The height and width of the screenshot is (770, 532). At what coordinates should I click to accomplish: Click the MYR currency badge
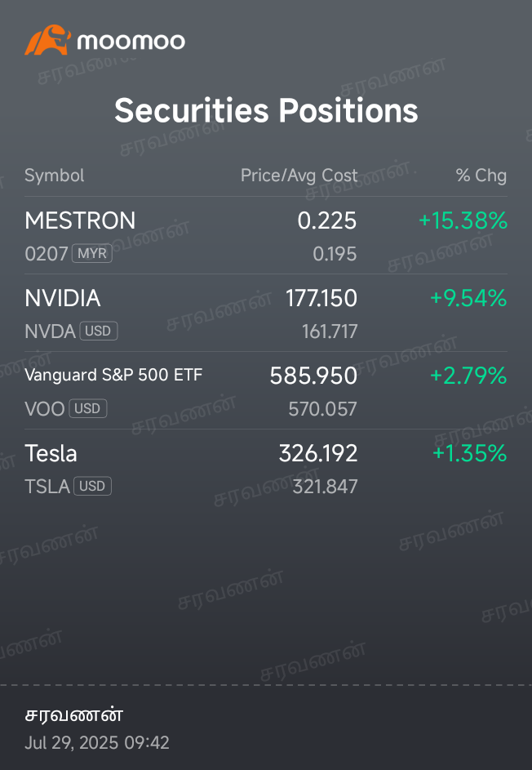click(92, 254)
